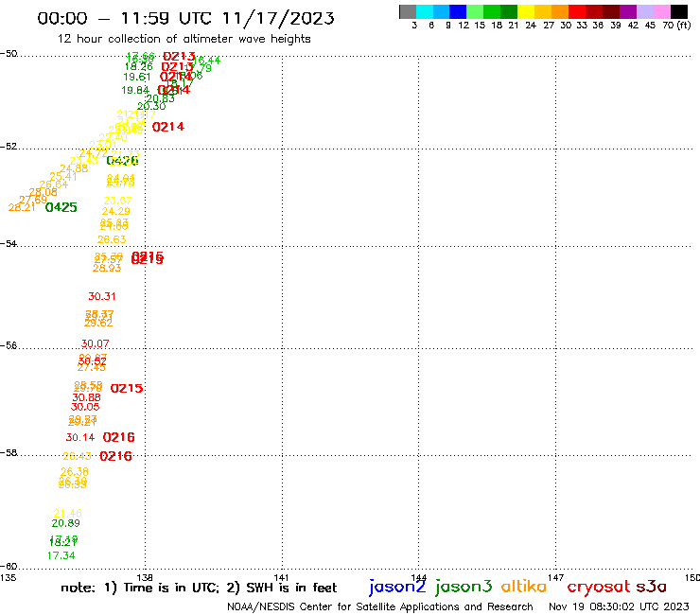Click the green 0426 time label
700x615 pixels.
tap(122, 160)
